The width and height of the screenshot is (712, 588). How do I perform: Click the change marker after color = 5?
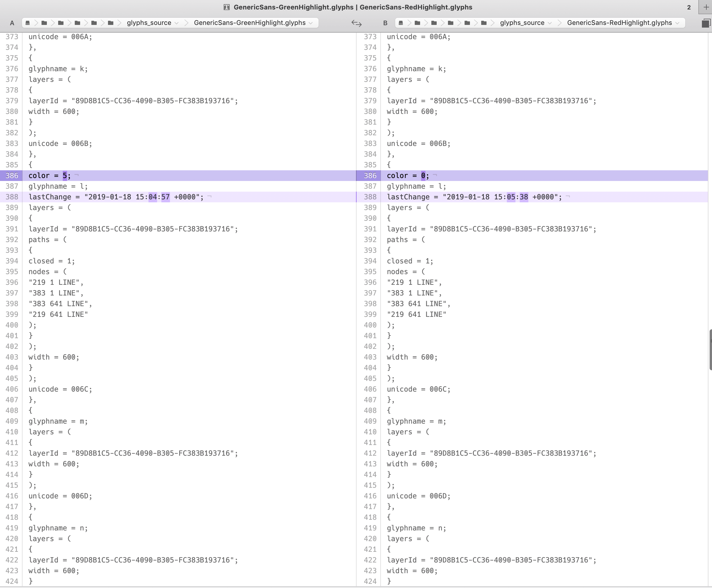coord(77,175)
